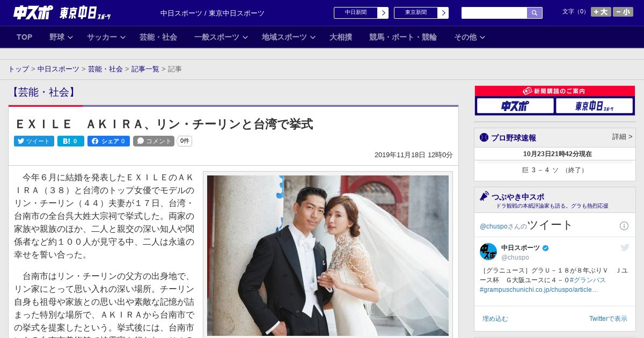
Task: Expand the サッカー menu
Action: click(x=106, y=37)
